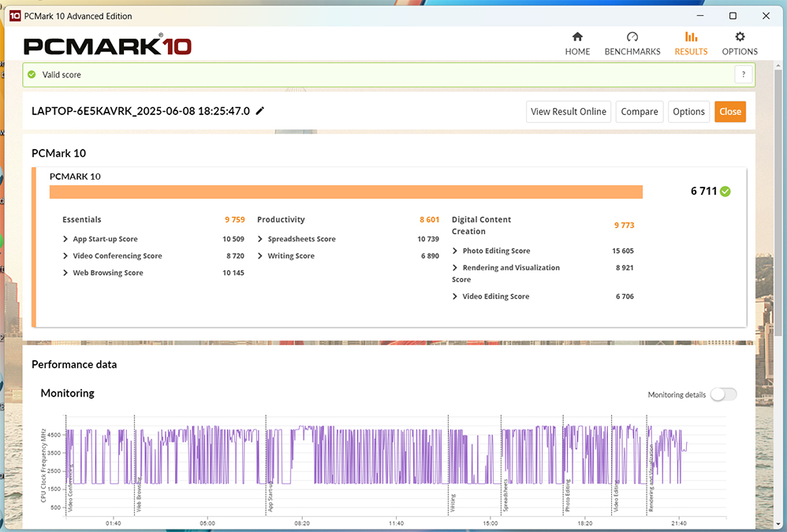The image size is (787, 532).
Task: Click the pencil edit icon beside result name
Action: 260,111
